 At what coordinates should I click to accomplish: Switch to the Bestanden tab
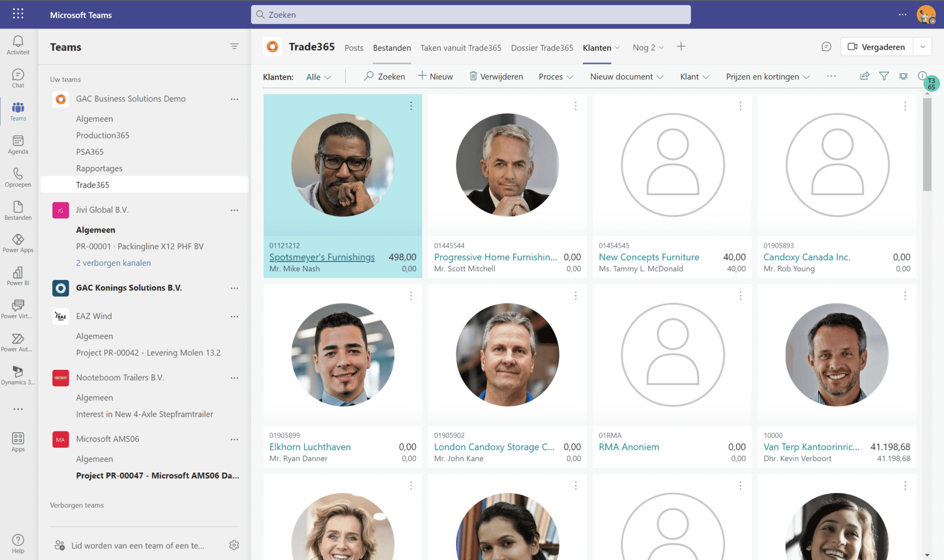[392, 48]
